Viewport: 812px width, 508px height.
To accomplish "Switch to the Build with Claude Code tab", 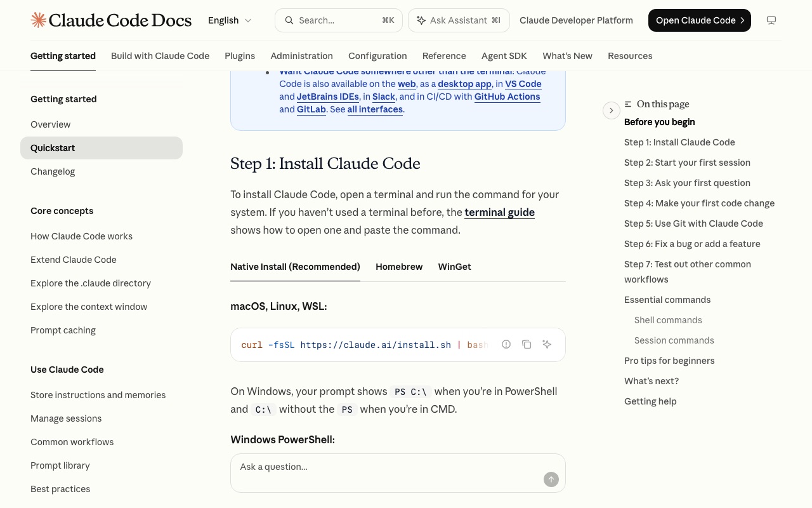I will tap(160, 56).
